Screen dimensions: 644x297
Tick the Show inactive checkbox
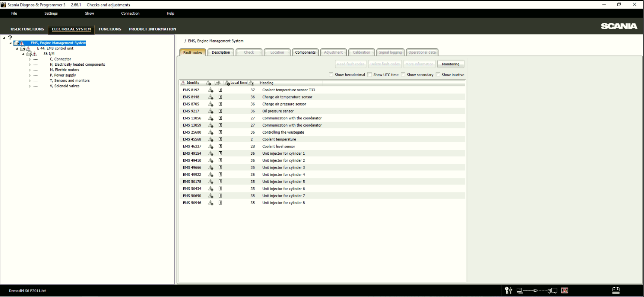[x=438, y=75]
